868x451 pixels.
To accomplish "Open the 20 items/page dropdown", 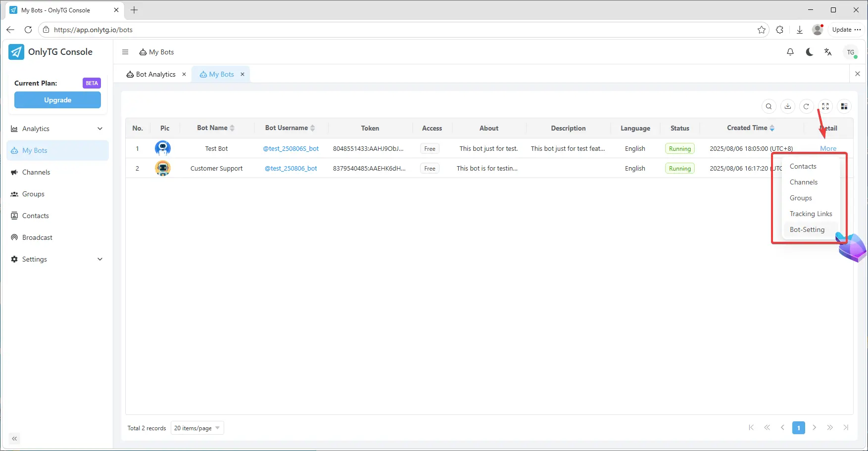I will 197,428.
